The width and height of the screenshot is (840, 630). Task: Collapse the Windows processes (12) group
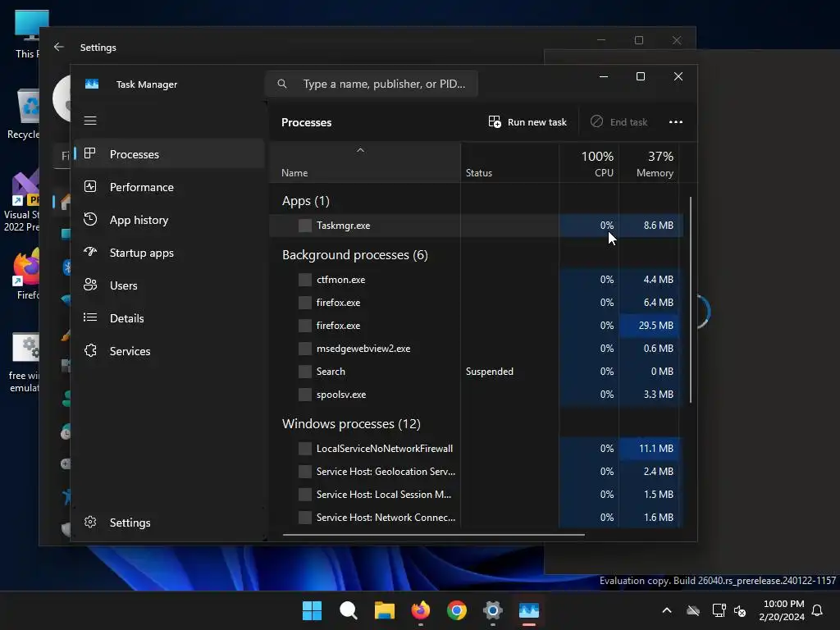coord(351,424)
